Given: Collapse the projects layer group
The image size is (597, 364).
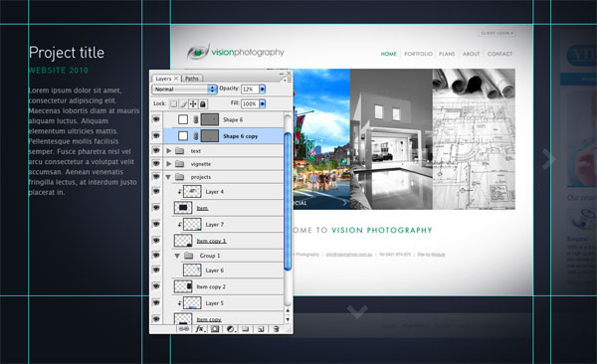Looking at the screenshot, I should (168, 177).
